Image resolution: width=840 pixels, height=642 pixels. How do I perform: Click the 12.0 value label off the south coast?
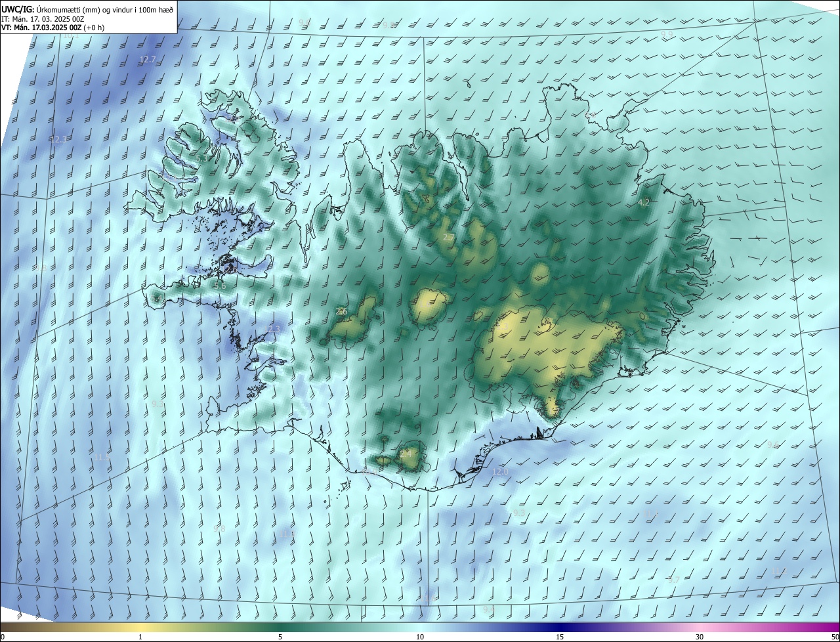click(x=500, y=472)
